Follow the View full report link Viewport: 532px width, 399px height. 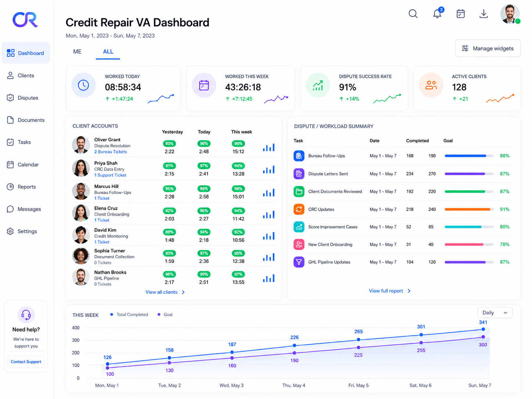(x=390, y=291)
